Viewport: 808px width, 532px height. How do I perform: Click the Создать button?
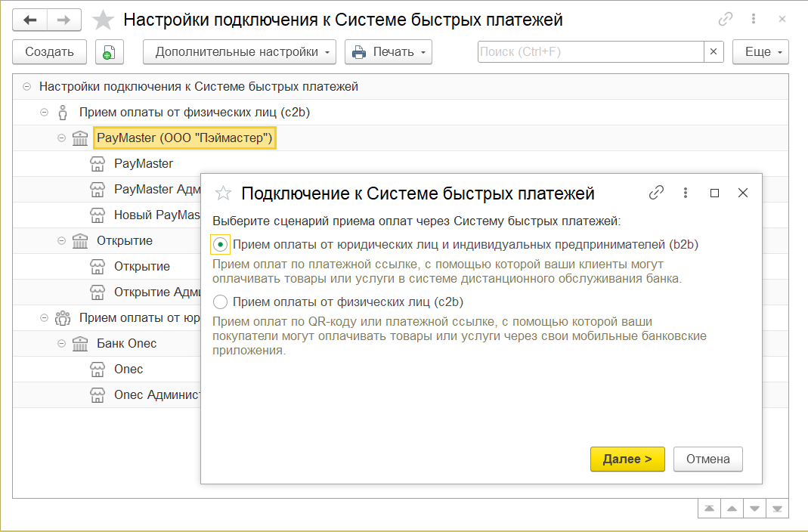50,52
